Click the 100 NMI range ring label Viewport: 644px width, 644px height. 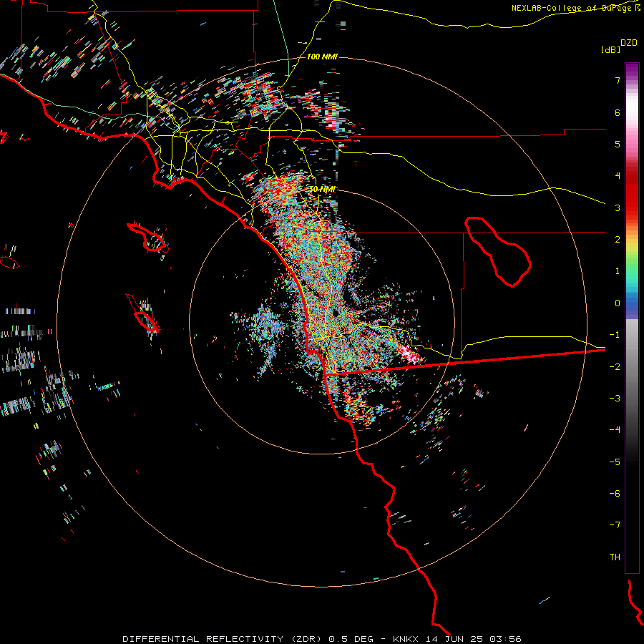(322, 57)
